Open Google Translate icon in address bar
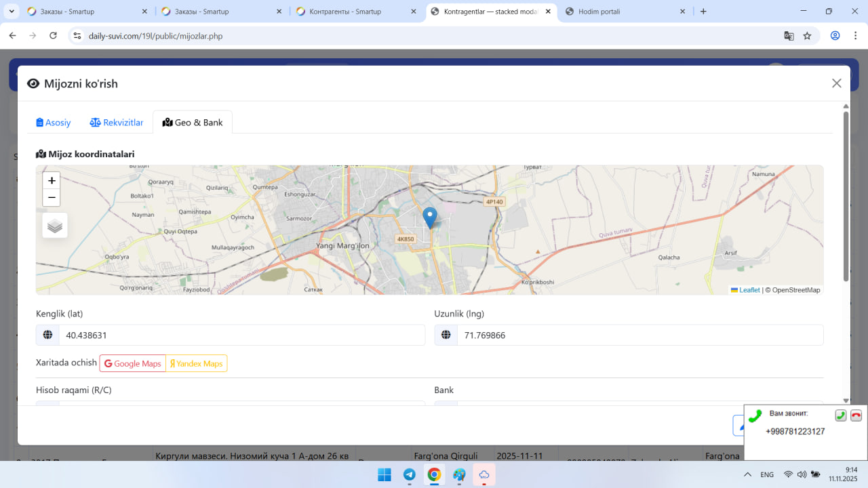This screenshot has height=488, width=868. [789, 36]
